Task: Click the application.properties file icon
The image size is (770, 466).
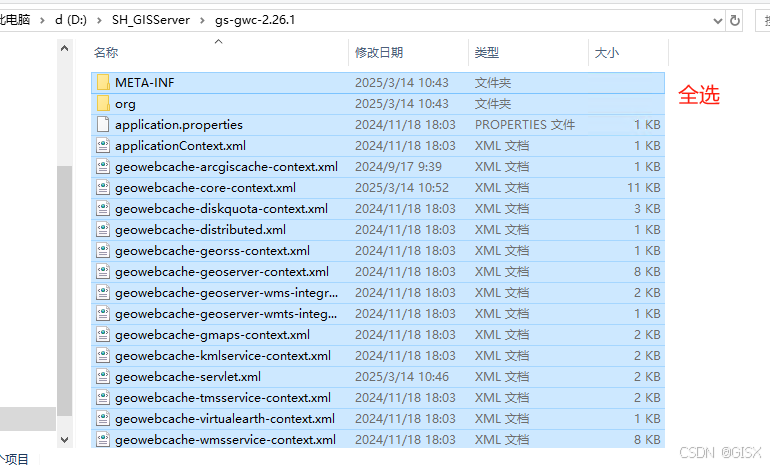Action: click(103, 125)
